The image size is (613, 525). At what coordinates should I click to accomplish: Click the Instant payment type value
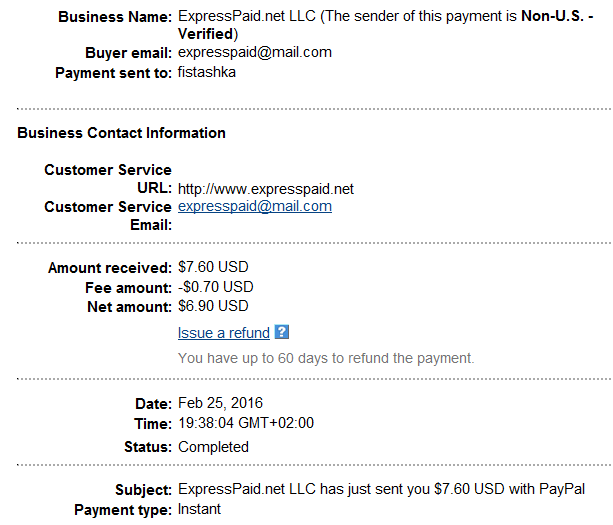click(x=199, y=509)
